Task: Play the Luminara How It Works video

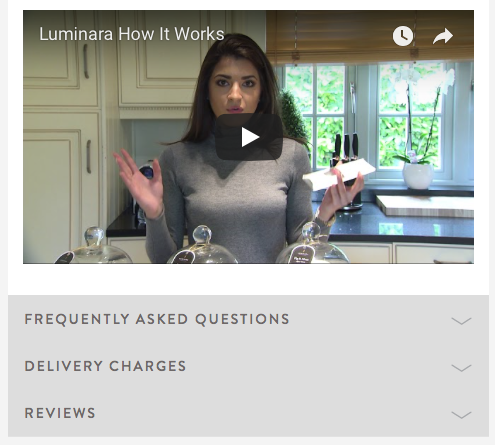Action: (x=249, y=137)
